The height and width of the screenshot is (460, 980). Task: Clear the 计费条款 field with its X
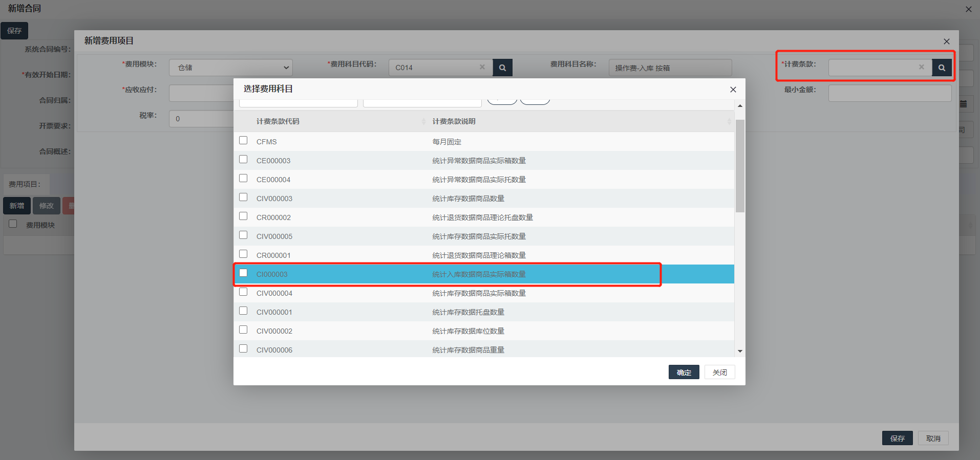921,67
